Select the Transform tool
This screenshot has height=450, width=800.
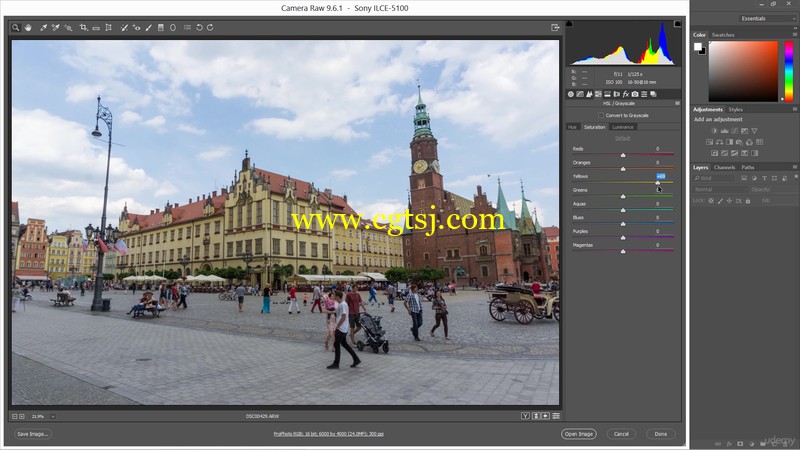click(109, 28)
